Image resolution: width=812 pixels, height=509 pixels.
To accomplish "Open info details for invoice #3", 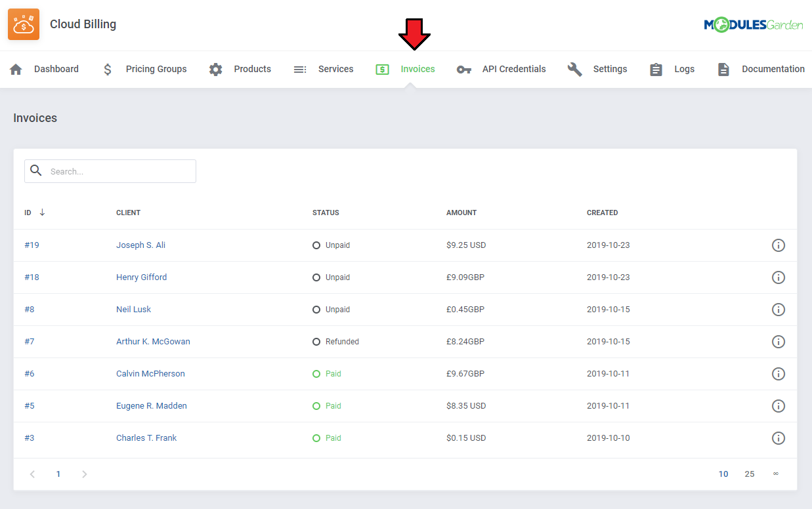I will coord(779,438).
